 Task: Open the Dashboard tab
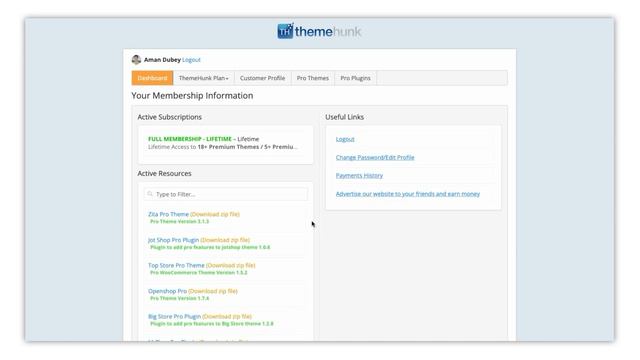point(152,78)
